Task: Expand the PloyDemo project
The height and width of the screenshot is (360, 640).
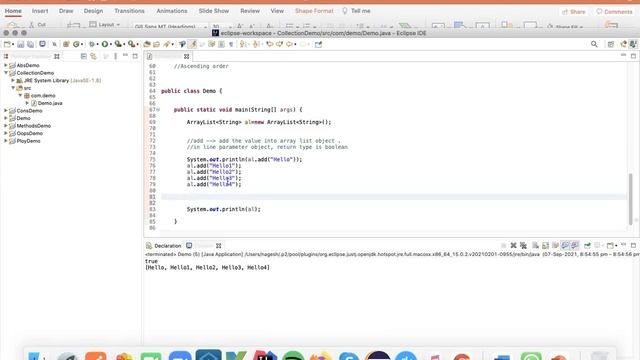Action: click(x=6, y=141)
